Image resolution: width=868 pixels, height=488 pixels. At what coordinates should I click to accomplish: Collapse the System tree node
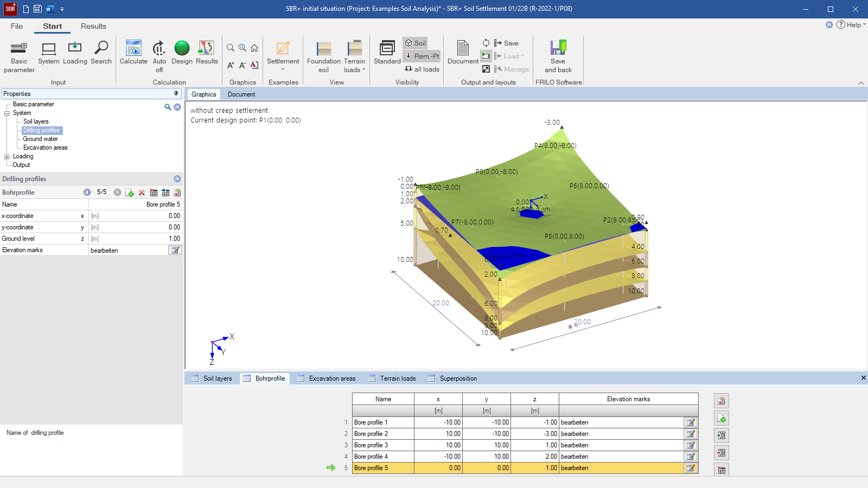tap(7, 113)
